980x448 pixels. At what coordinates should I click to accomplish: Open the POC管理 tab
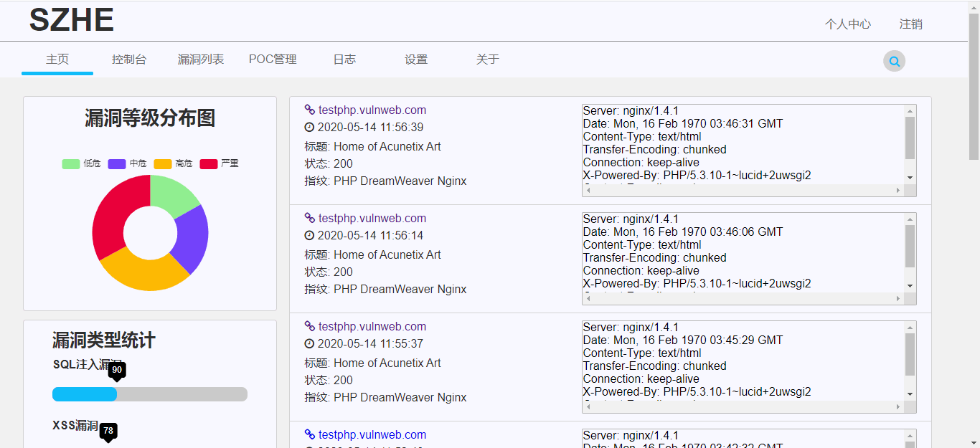pyautogui.click(x=273, y=59)
